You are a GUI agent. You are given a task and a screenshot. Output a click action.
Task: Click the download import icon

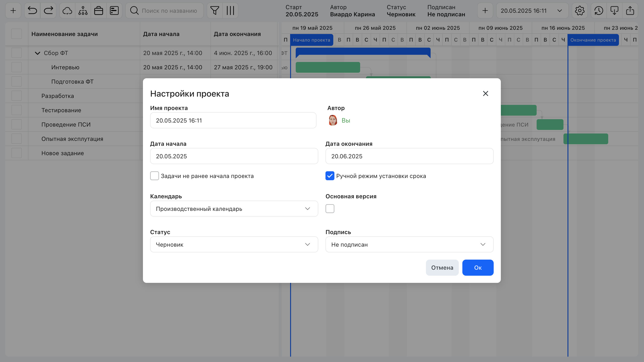pos(614,11)
